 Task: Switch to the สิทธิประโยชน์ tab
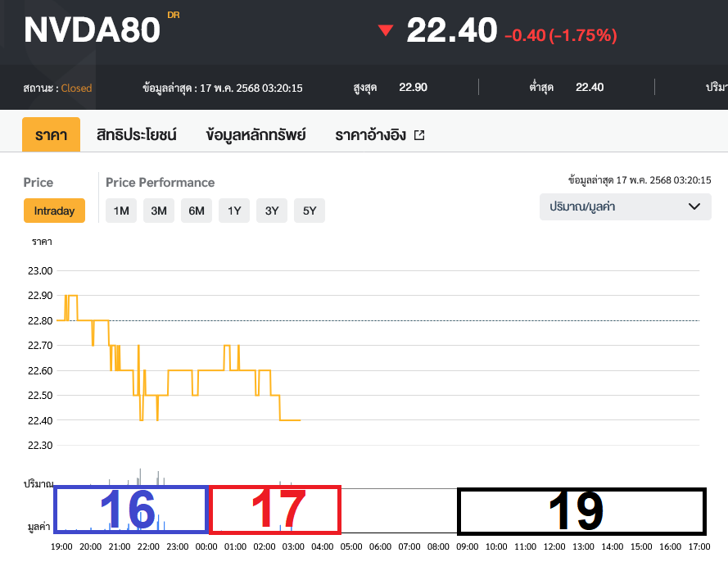[x=137, y=134]
